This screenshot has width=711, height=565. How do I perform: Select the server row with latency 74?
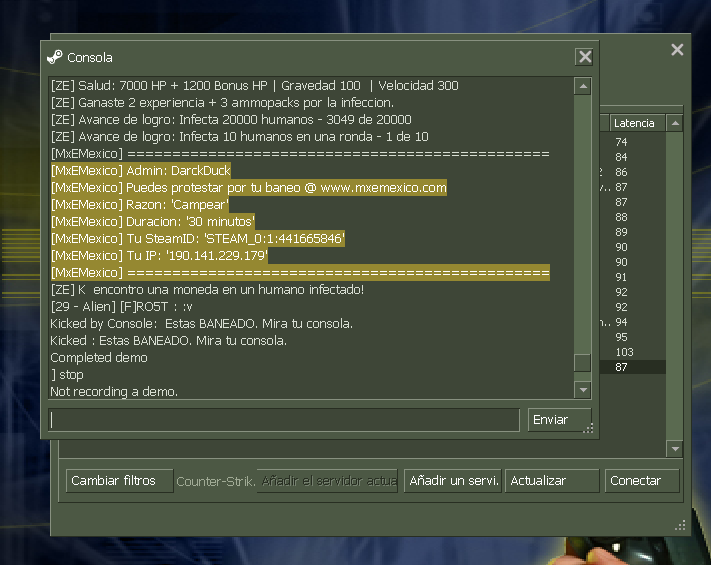point(633,142)
